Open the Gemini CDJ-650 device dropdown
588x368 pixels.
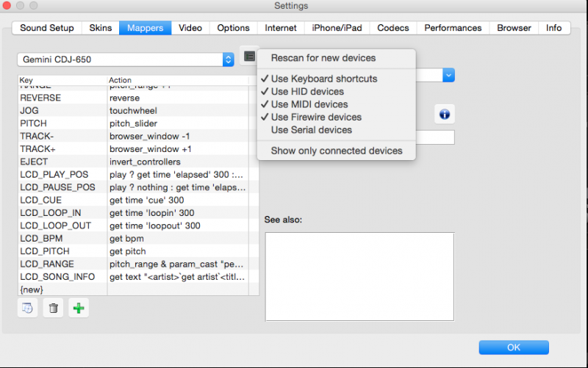[125, 59]
